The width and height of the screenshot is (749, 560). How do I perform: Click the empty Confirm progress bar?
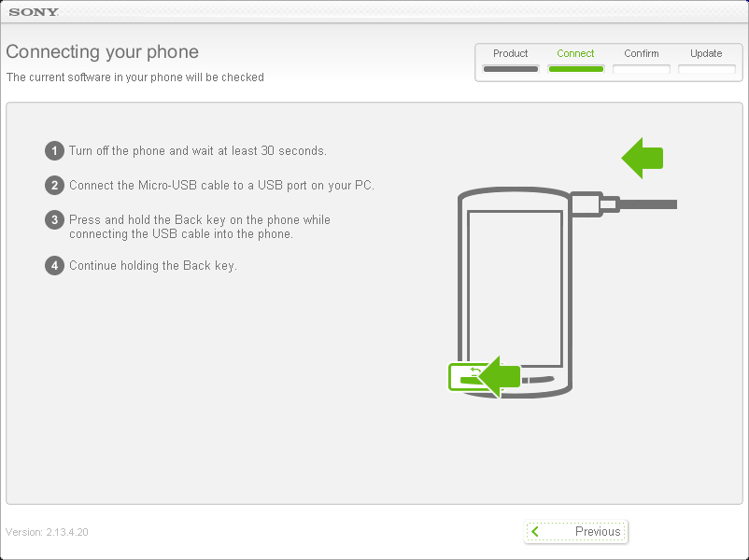click(x=642, y=69)
